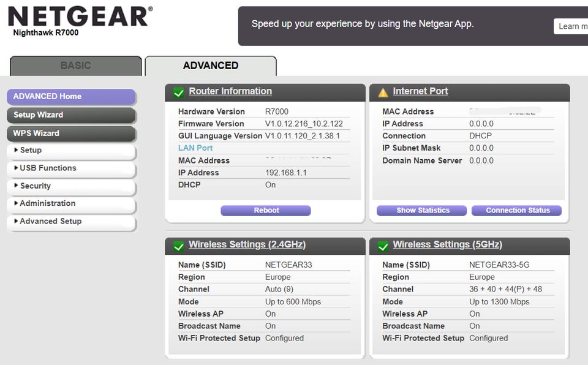Click the SSID value NETGEAR33-5G
The image size is (588, 365).
coord(499,265)
